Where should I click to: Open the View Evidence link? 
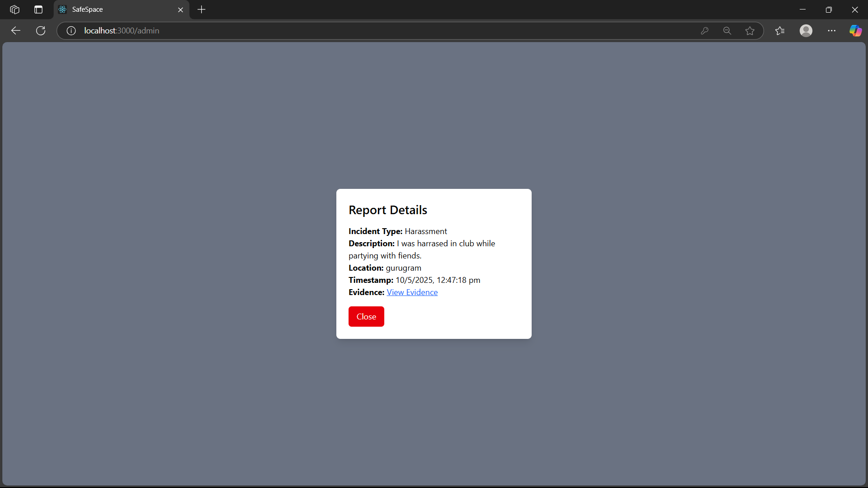pos(412,292)
